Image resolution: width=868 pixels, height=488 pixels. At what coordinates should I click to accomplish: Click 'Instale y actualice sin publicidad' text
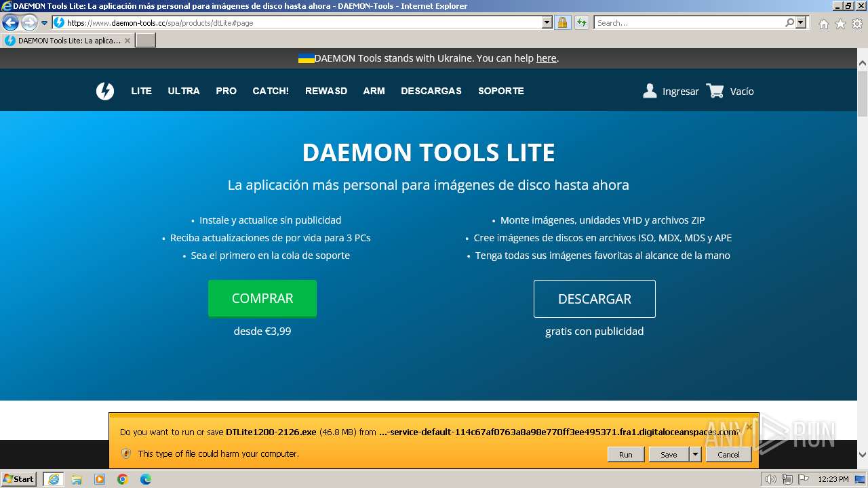[x=271, y=220]
